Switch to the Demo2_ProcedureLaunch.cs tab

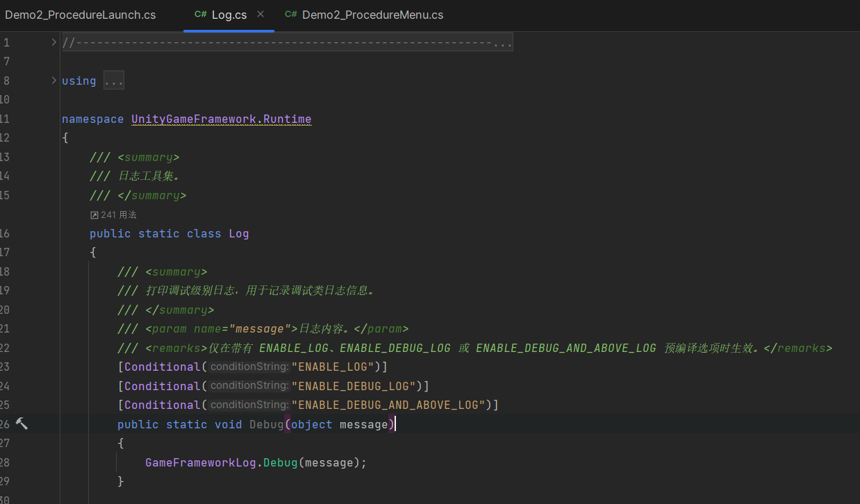point(81,15)
